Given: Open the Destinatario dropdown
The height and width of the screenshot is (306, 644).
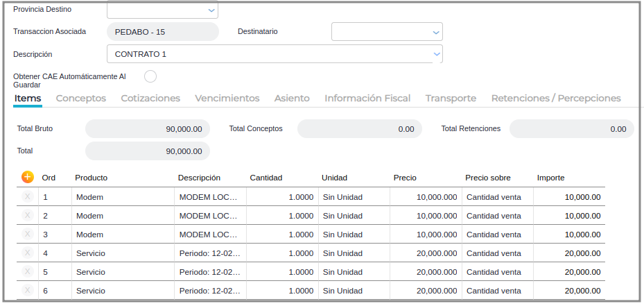Looking at the screenshot, I should [436, 32].
